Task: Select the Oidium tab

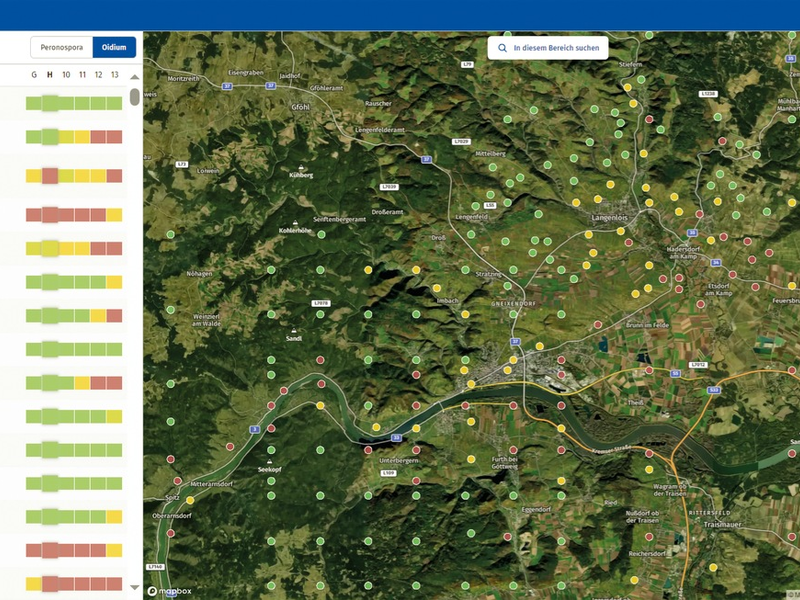Action: coord(113,46)
